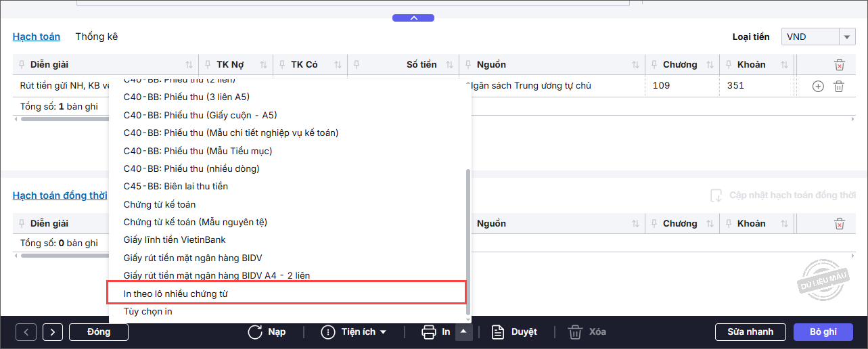Delete the row with the trash icon
The image size is (868, 349).
[838, 86]
